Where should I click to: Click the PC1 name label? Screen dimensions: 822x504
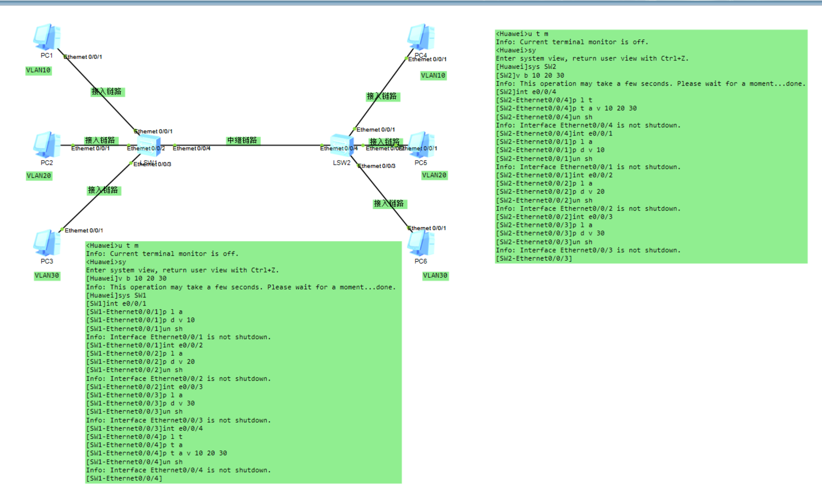(47, 56)
